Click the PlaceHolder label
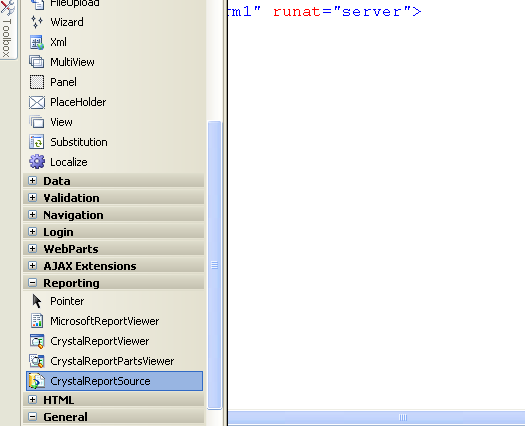The image size is (526, 429). (78, 102)
